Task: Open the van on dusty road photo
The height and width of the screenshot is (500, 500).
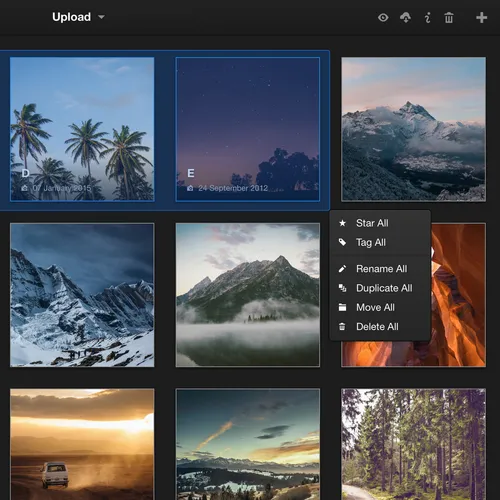Action: click(82, 444)
